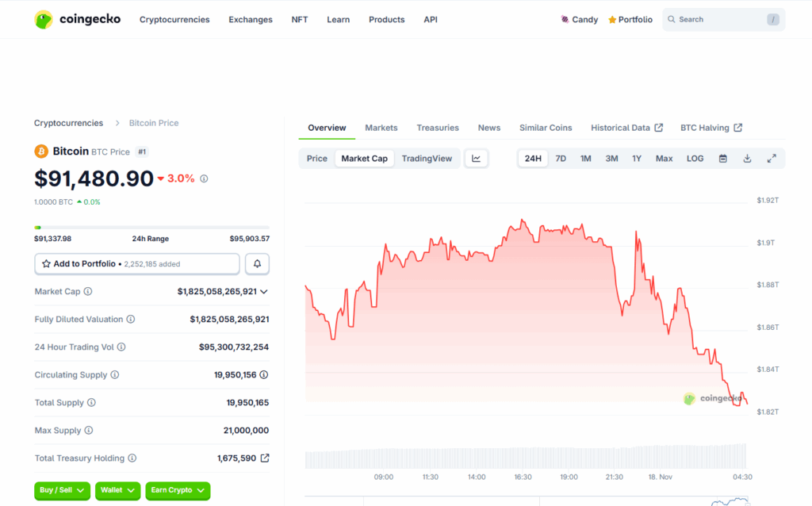Click the price alert bell icon
Screen dimensions: 812x506
[x=258, y=263]
